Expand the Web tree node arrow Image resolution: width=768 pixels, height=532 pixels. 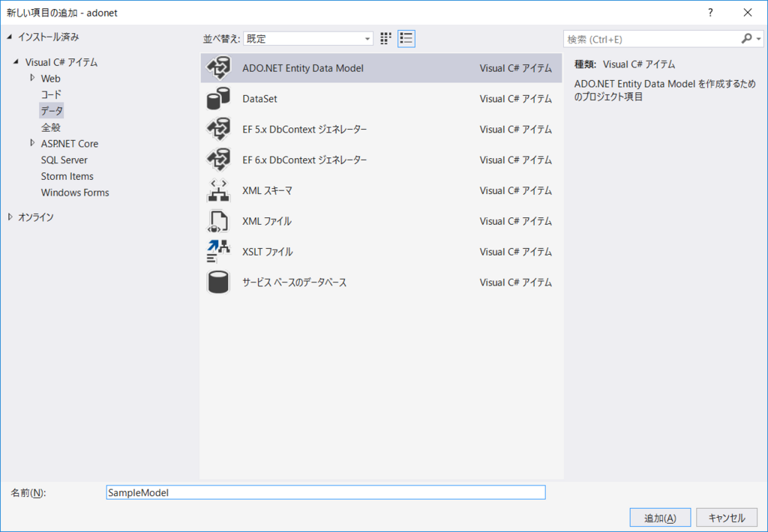(32, 78)
